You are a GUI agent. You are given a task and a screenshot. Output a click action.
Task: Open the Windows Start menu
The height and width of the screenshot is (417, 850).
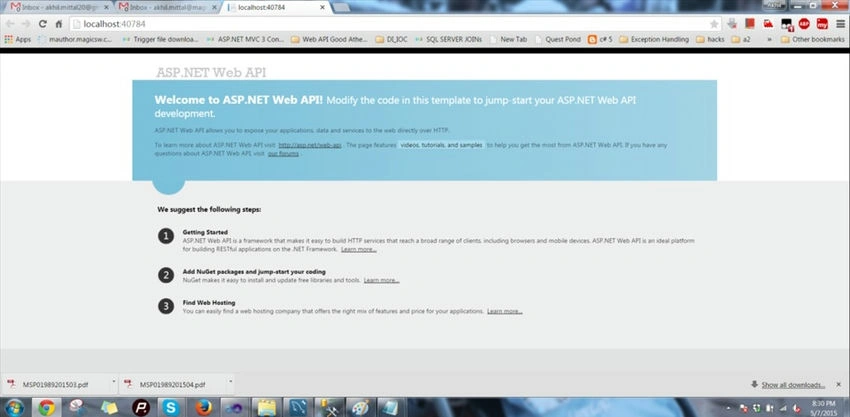click(14, 407)
